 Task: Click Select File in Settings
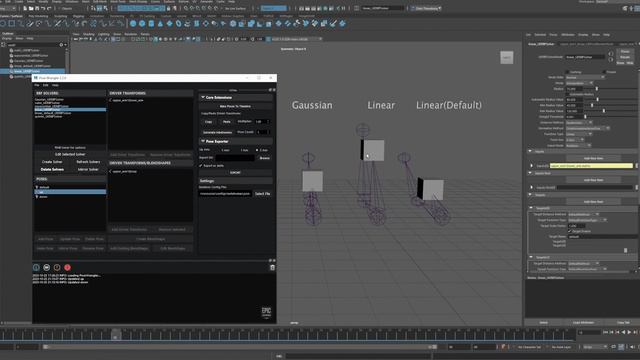click(262, 194)
